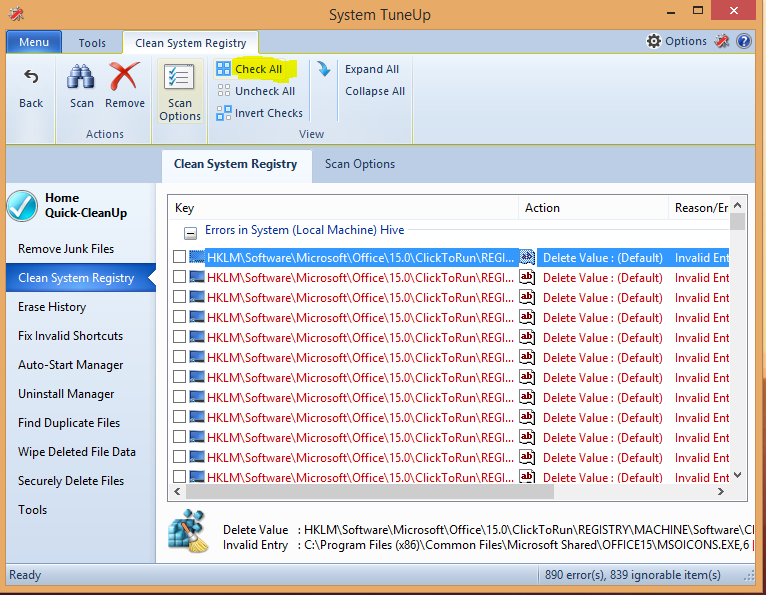Open Fix Invalid Shortcuts in sidebar
766x595 pixels.
[x=70, y=336]
